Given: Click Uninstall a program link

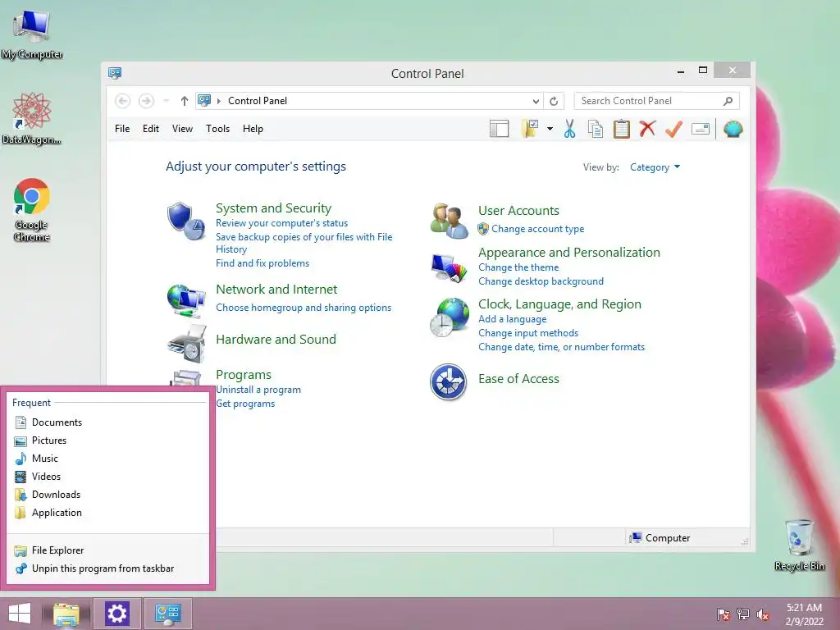Looking at the screenshot, I should pyautogui.click(x=258, y=390).
